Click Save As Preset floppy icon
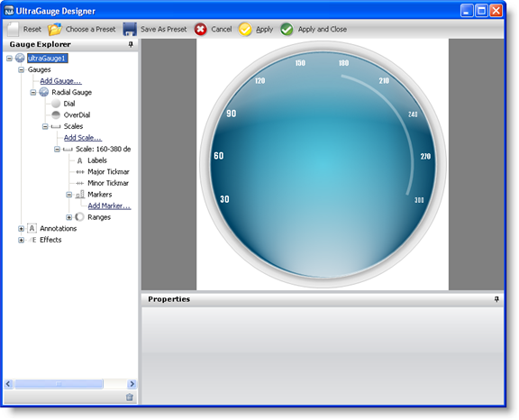 click(x=130, y=29)
